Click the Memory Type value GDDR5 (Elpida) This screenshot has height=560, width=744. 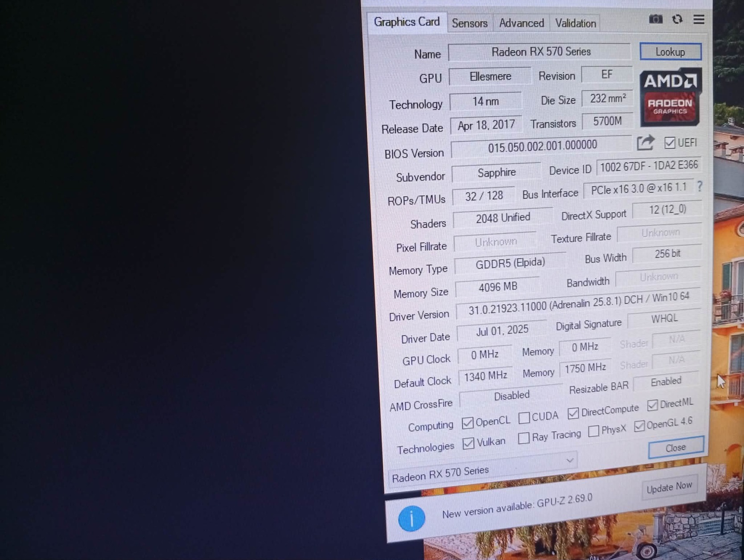510,263
